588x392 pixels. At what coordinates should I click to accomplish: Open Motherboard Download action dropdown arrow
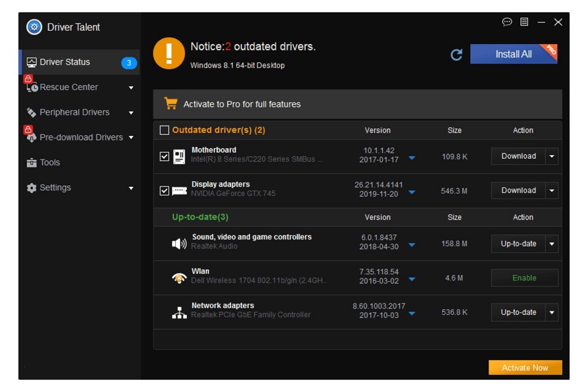(552, 156)
